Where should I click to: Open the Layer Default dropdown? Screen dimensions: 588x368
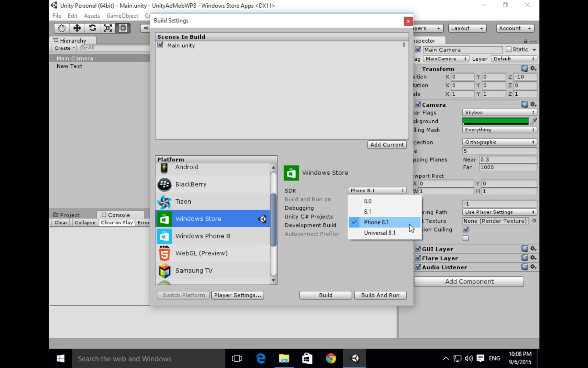coord(514,59)
